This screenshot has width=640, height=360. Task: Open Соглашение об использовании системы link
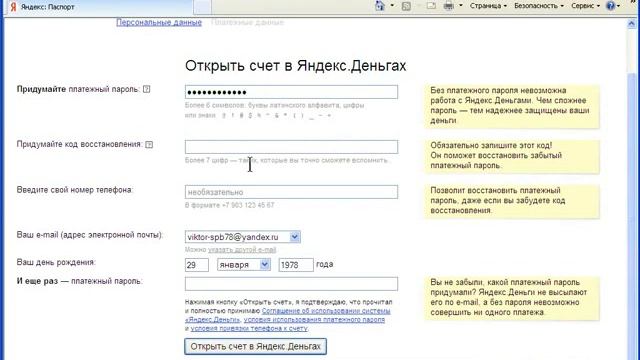(x=326, y=311)
